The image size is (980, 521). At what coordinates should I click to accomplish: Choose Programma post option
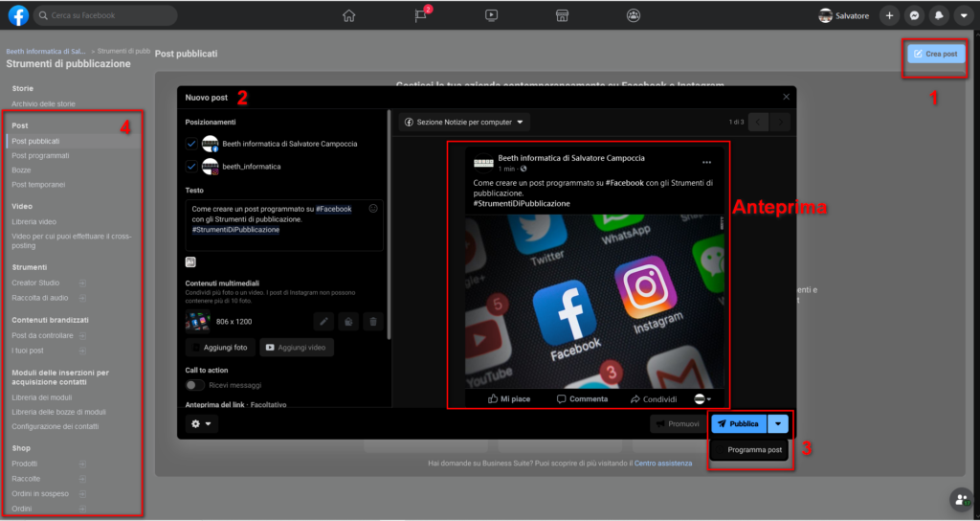tap(750, 450)
